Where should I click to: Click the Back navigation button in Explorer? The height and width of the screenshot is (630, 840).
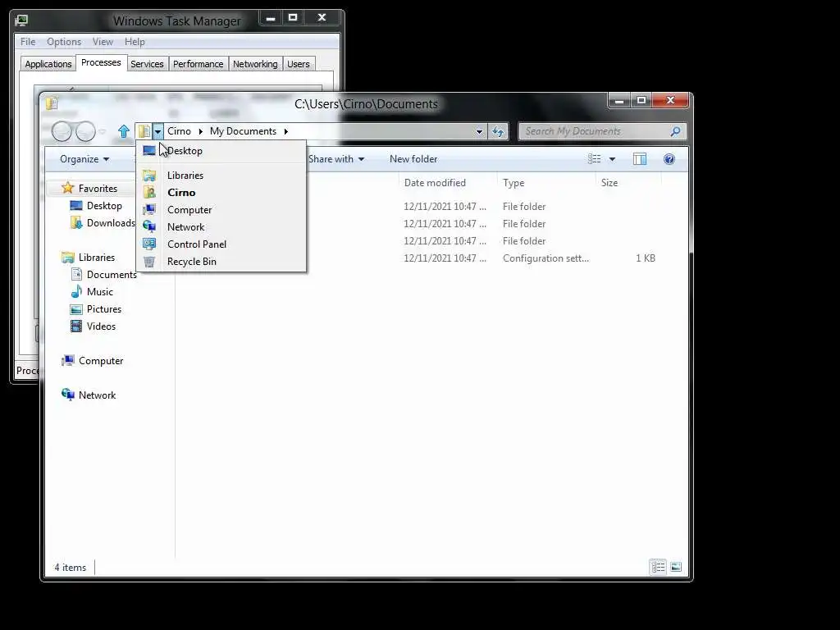tap(62, 131)
